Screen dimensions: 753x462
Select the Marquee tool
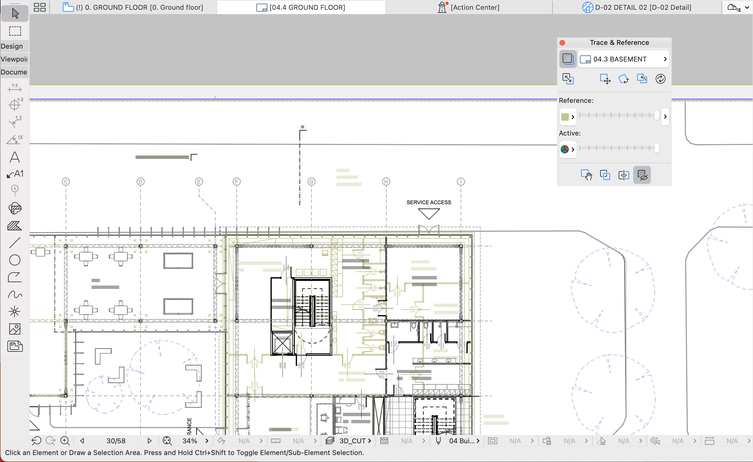[14, 31]
